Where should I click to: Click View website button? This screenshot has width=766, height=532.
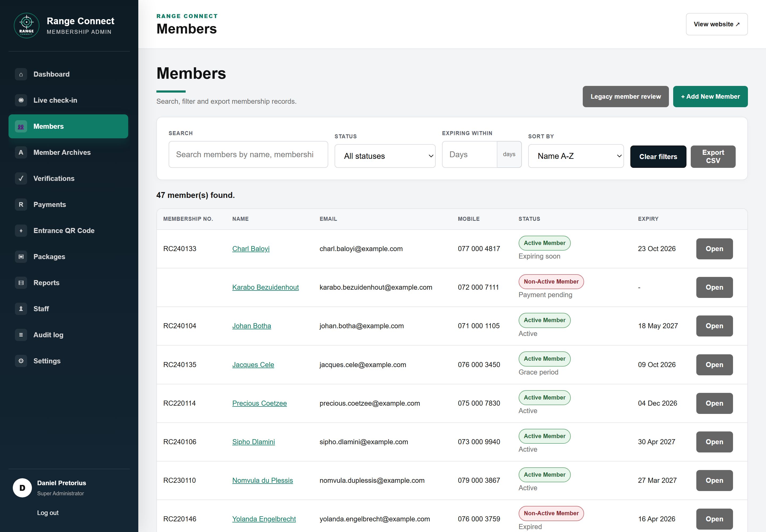[716, 24]
